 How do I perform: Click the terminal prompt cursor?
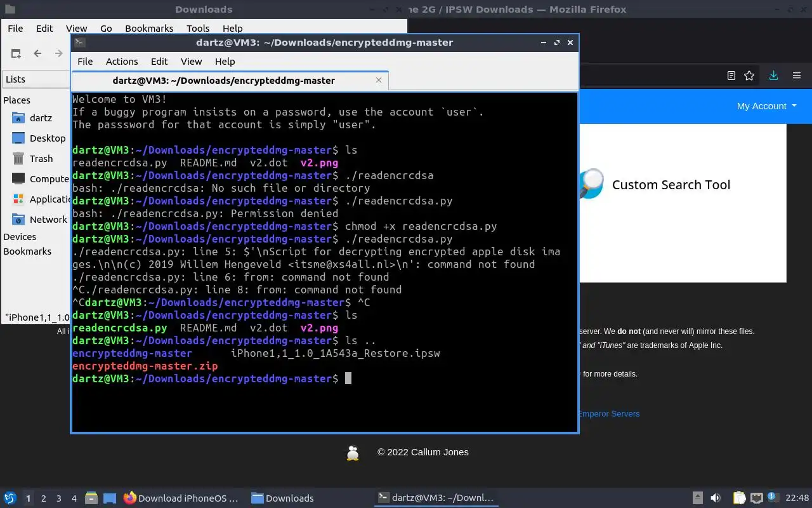(348, 378)
